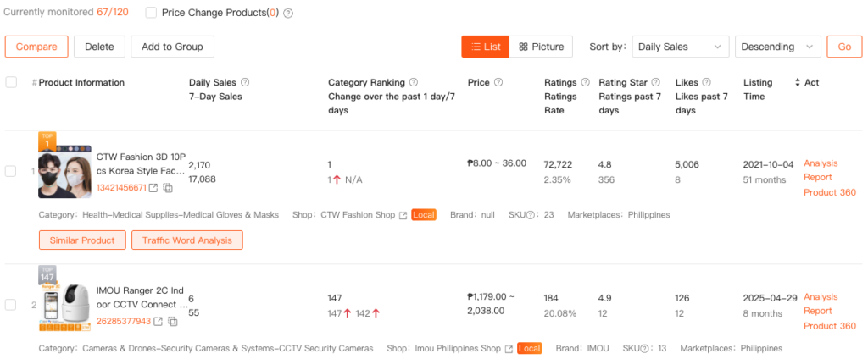Viewport: 868px width, 359px height.
Task: Click IMOU Ranger 2C camera thumbnail
Action: click(64, 305)
